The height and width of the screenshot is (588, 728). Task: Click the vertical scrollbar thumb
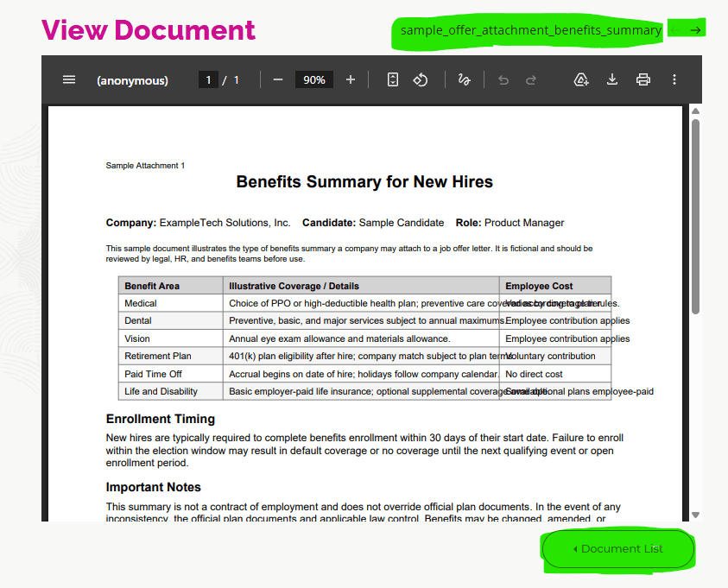tap(695, 217)
